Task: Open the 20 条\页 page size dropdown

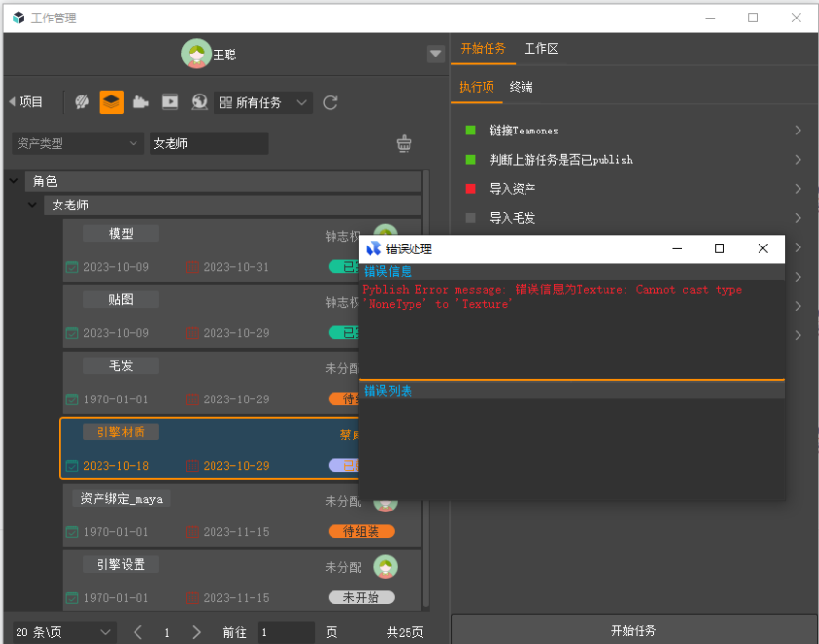Action: [64, 632]
